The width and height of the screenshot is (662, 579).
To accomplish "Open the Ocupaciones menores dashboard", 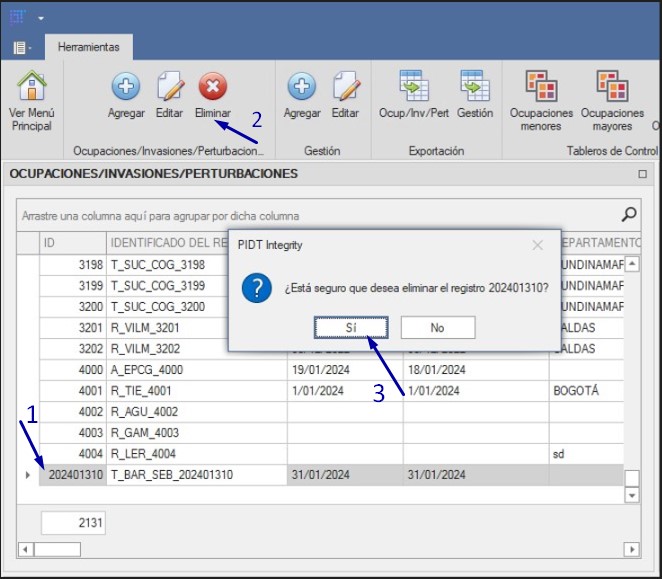I will pyautogui.click(x=541, y=88).
